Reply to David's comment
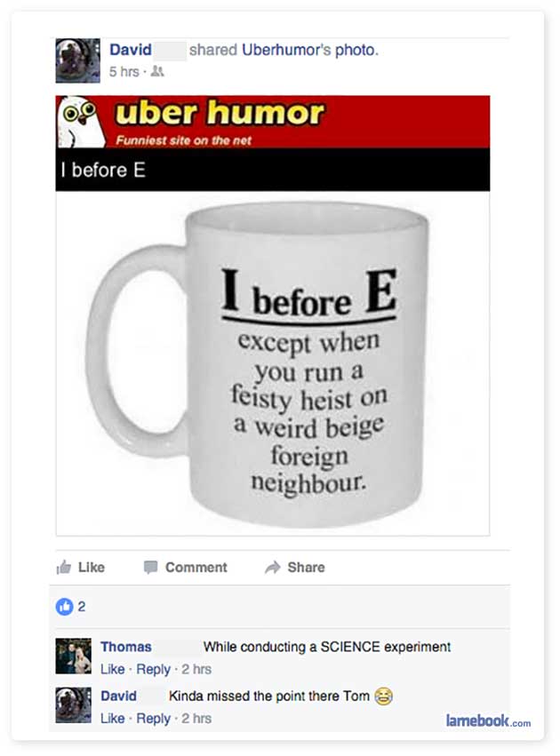This screenshot has width=560, height=756. 154,719
